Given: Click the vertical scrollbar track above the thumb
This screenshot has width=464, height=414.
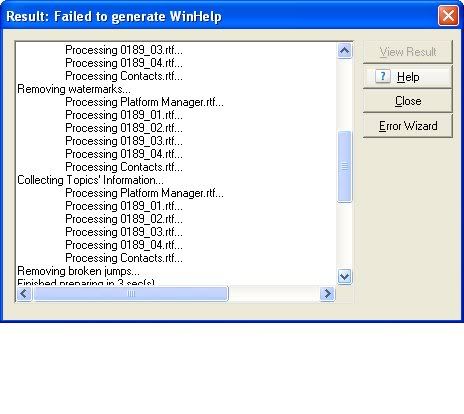Looking at the screenshot, I should pyautogui.click(x=344, y=95).
